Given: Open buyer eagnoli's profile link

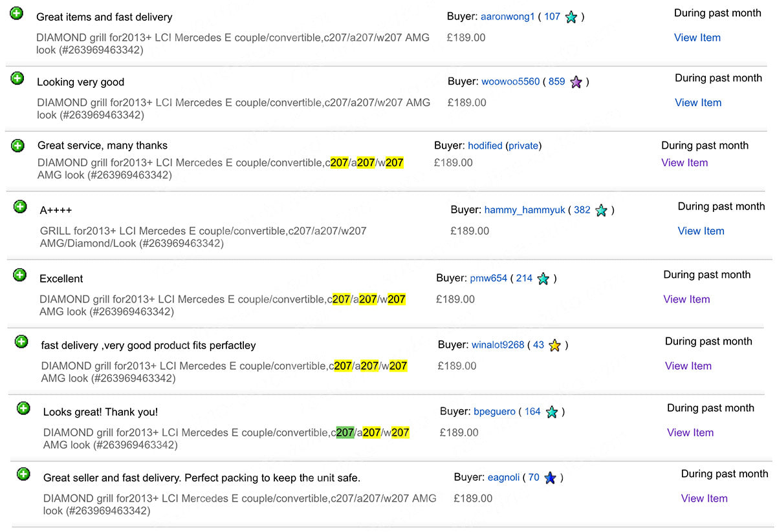Looking at the screenshot, I should 502,478.
